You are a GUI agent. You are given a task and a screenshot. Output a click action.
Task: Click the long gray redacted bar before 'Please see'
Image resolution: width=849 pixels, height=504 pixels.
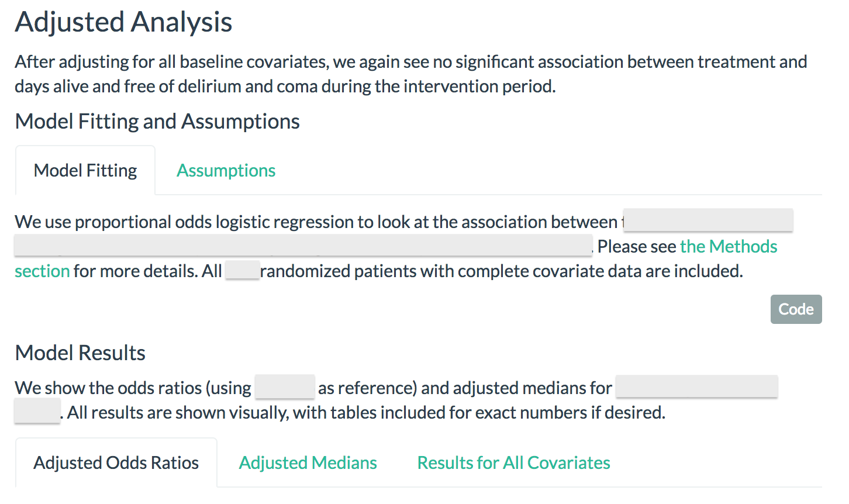click(303, 245)
